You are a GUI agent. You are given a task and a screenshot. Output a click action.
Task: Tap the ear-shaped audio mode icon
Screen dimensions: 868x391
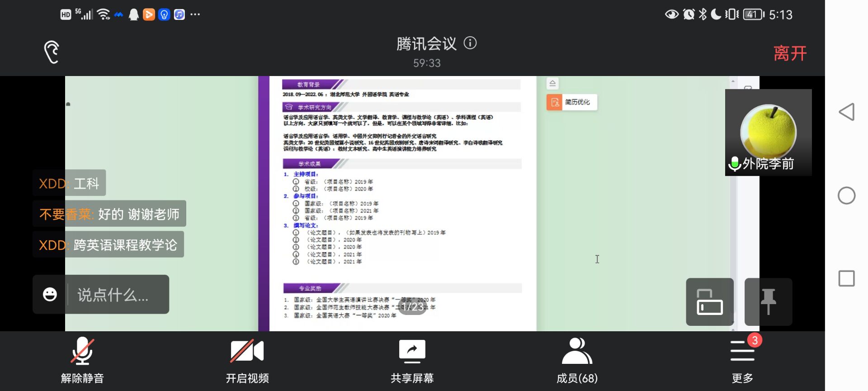pos(52,52)
